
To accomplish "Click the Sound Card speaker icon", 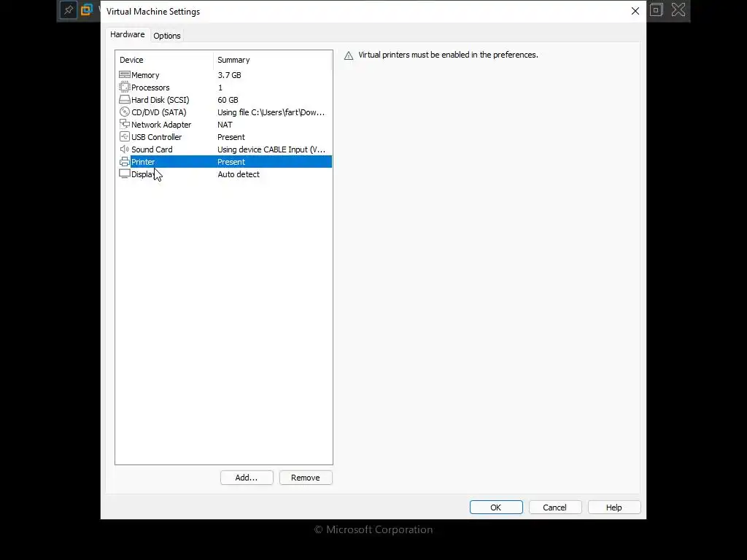I will 124,149.
